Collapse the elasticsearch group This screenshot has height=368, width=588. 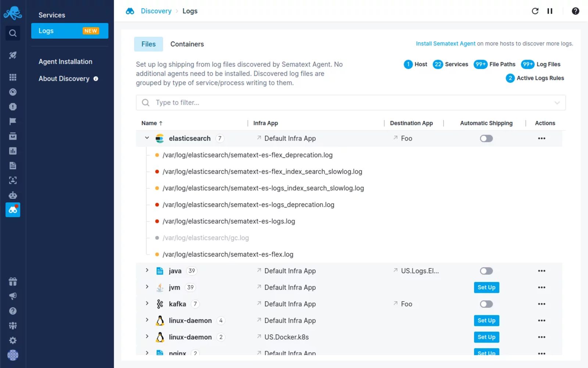pyautogui.click(x=147, y=138)
